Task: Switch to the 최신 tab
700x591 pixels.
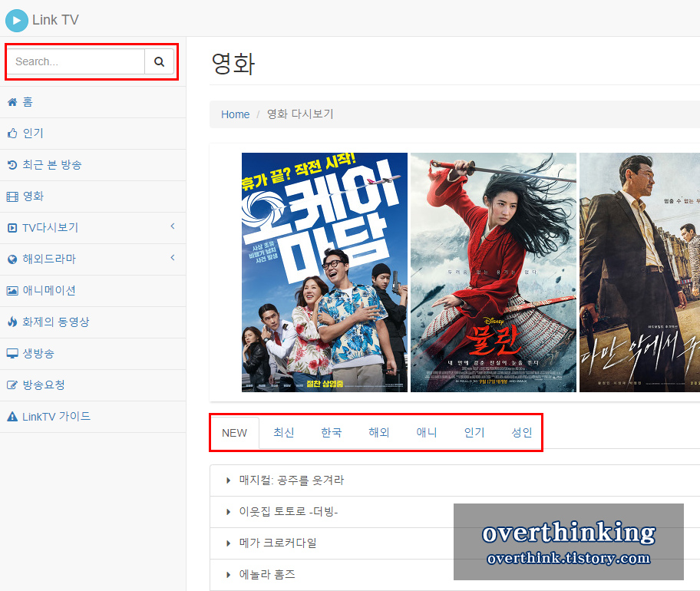Action: pos(283,433)
